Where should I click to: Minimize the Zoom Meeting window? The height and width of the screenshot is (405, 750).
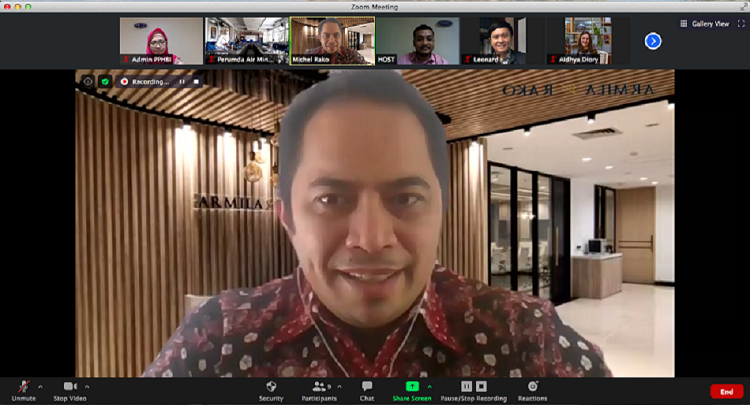(x=18, y=7)
